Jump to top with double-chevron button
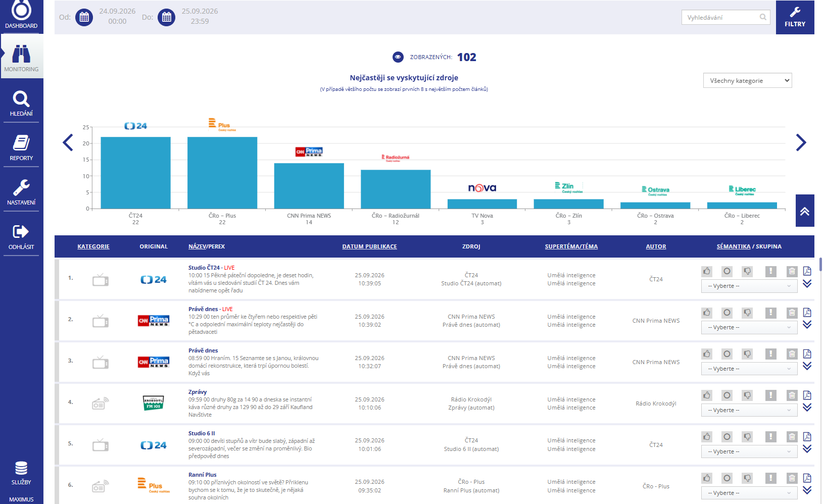 pyautogui.click(x=805, y=211)
